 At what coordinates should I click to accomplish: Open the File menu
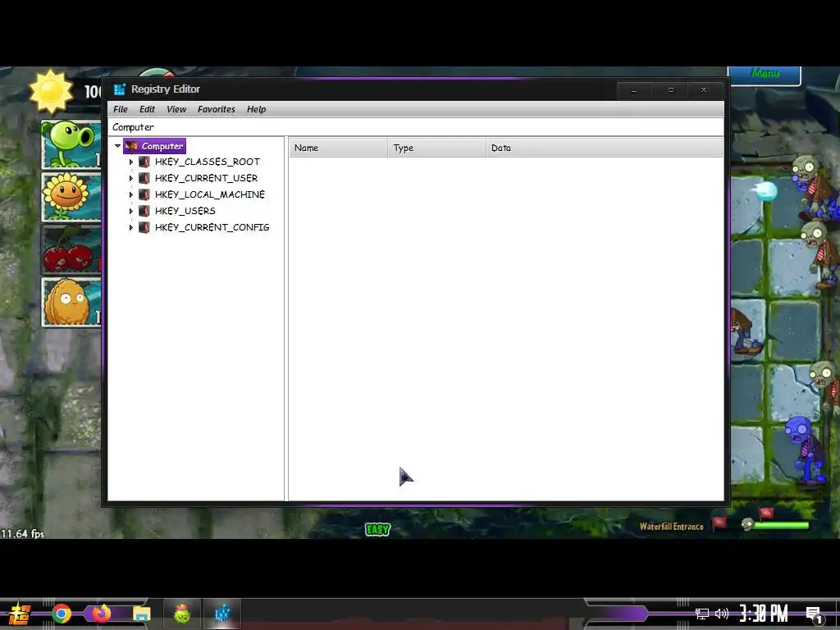tap(120, 109)
